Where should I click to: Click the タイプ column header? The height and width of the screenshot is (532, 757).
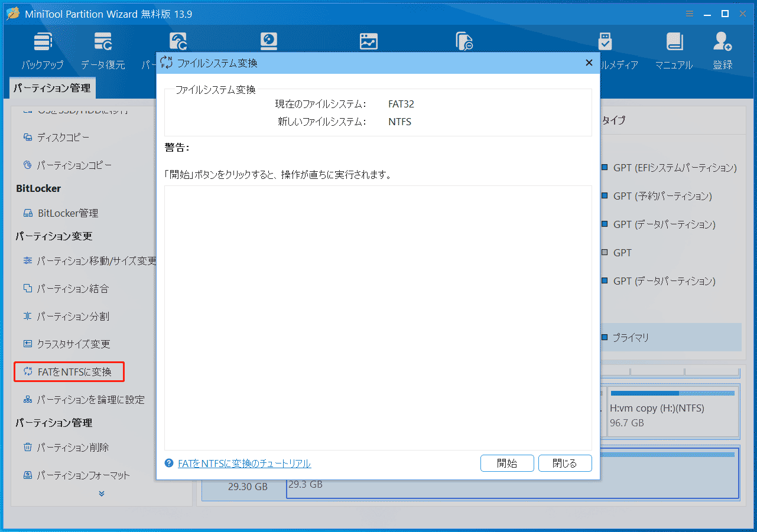[613, 120]
